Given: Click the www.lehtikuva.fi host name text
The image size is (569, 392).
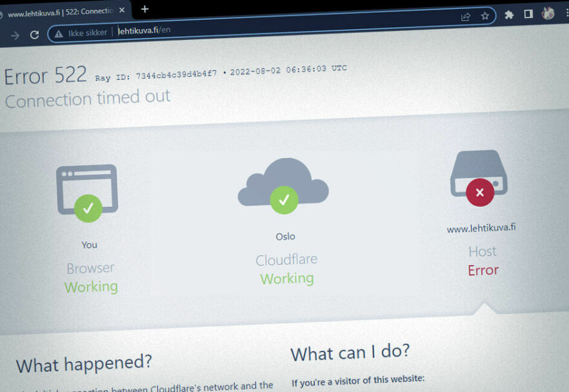Looking at the screenshot, I should [481, 228].
